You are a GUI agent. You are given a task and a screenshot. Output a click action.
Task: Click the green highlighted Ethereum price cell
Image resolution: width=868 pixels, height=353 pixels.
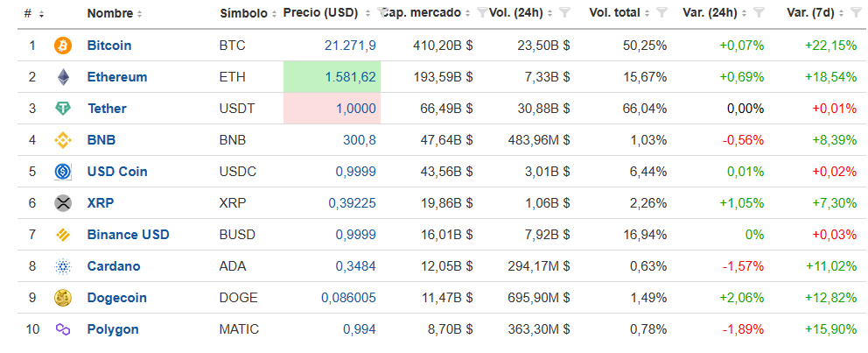[x=332, y=77]
